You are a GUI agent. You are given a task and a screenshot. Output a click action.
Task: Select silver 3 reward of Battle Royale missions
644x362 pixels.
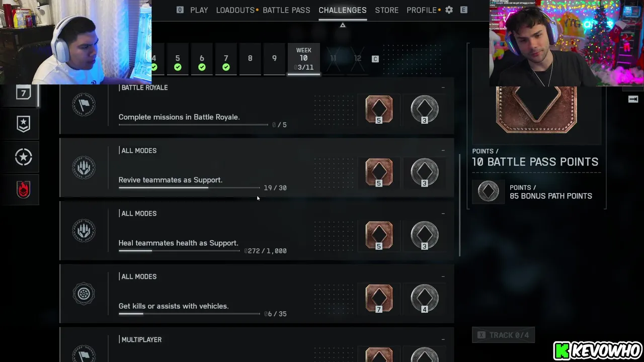pyautogui.click(x=424, y=109)
